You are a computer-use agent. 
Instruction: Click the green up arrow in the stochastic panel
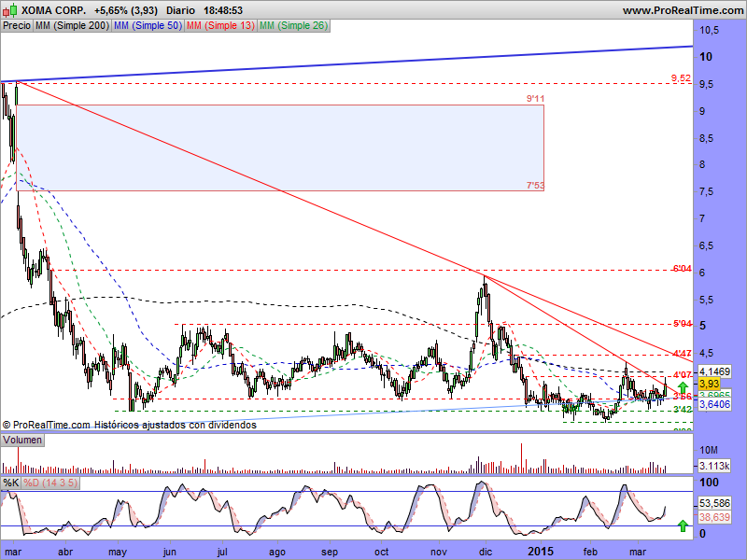tap(684, 525)
